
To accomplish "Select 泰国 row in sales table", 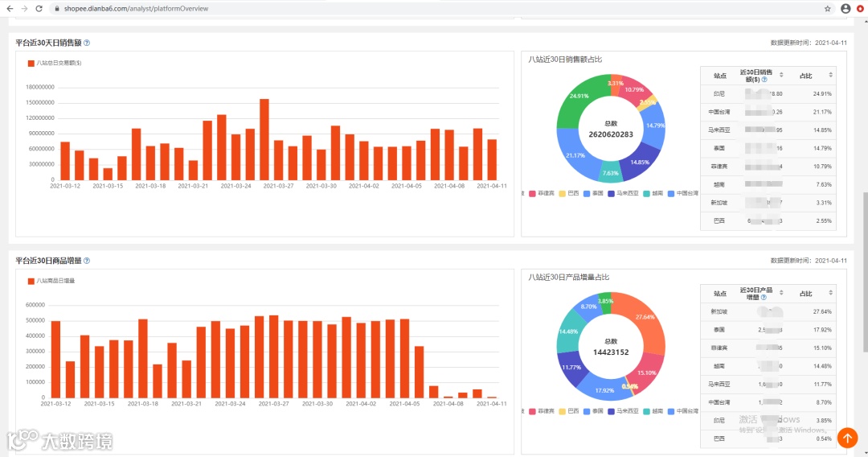I will pyautogui.click(x=768, y=148).
